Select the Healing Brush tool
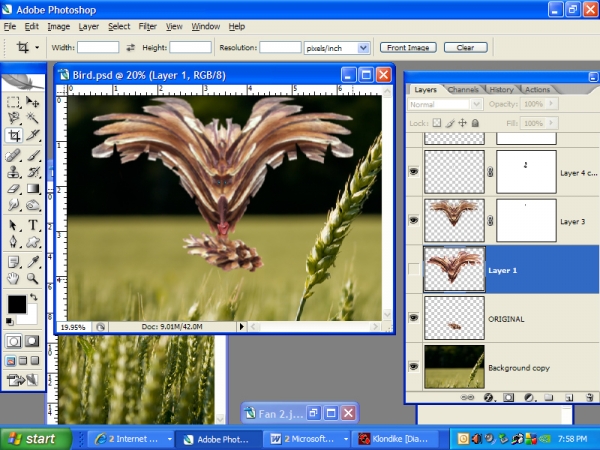Image resolution: width=600 pixels, height=450 pixels. pos(13,156)
